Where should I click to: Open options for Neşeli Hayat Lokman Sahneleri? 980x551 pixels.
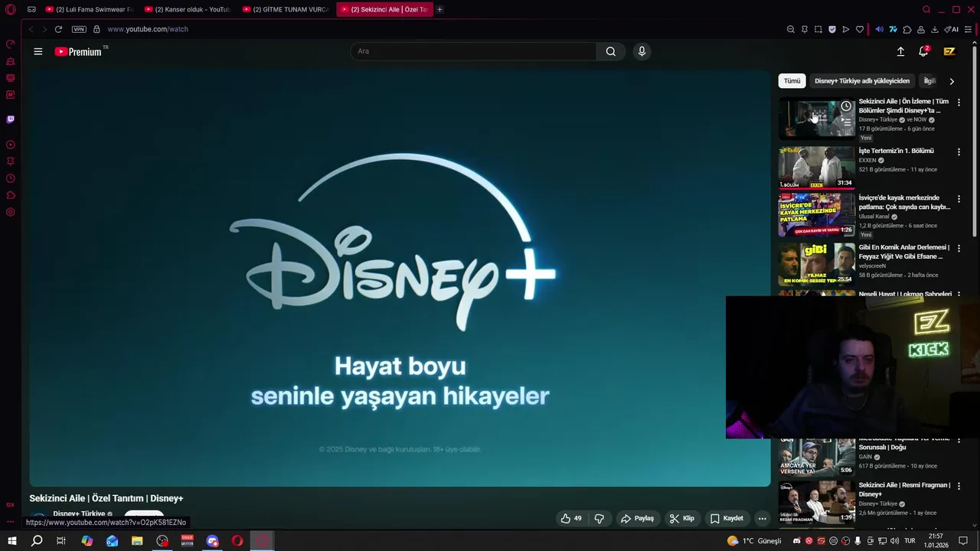959,295
